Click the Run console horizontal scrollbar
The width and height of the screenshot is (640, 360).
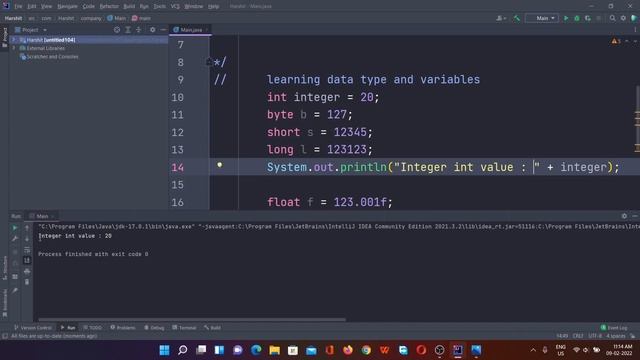tap(192, 320)
